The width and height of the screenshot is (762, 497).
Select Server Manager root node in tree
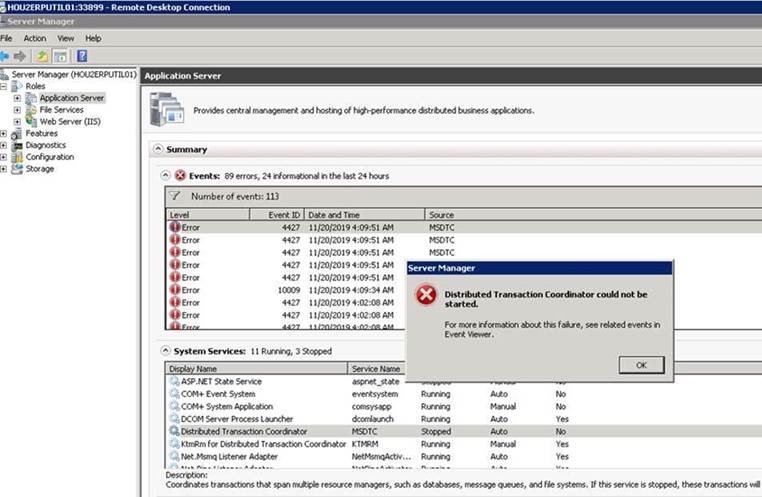pyautogui.click(x=74, y=74)
